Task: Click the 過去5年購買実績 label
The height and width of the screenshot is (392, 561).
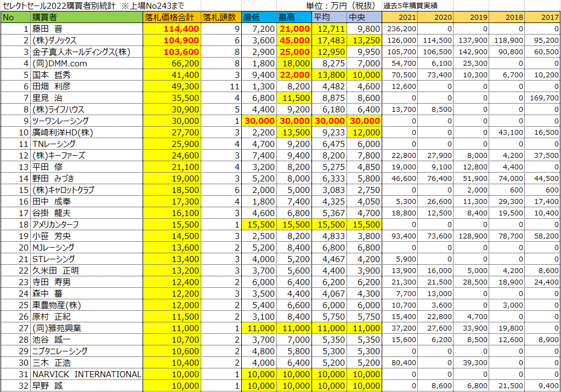Action: (x=410, y=5)
